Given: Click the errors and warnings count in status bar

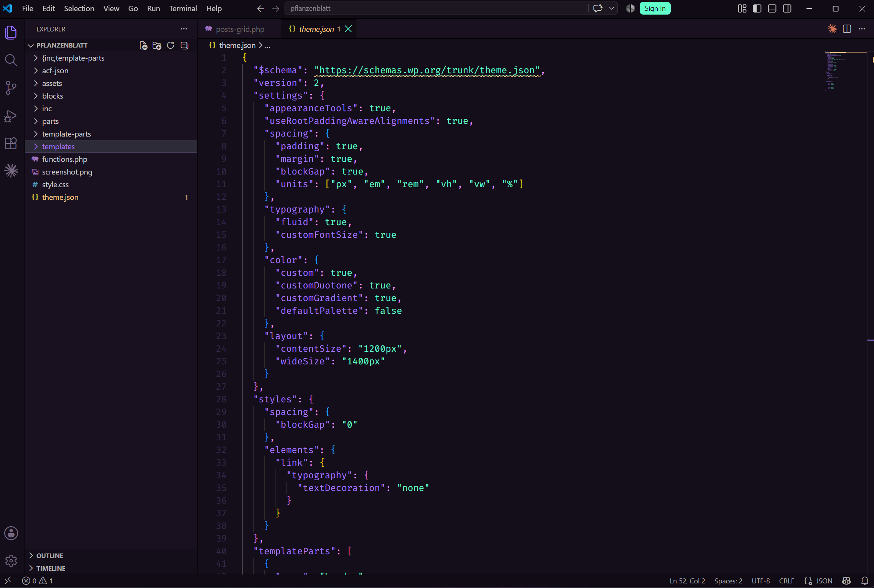Looking at the screenshot, I should tap(38, 581).
